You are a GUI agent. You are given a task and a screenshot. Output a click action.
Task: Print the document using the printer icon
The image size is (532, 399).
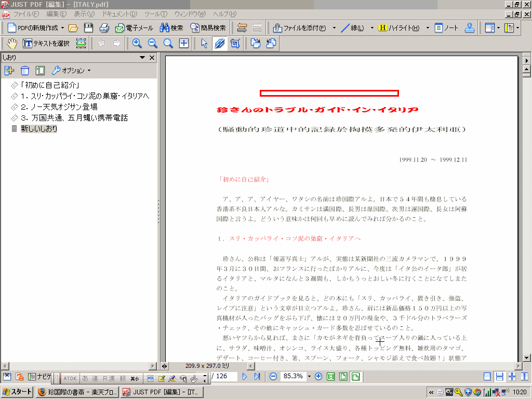[104, 28]
